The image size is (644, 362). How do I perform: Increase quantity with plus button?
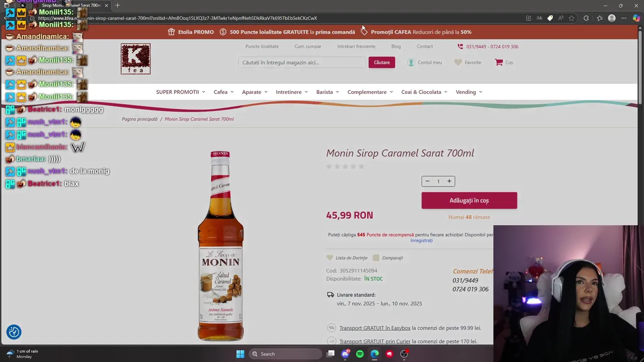[449, 181]
